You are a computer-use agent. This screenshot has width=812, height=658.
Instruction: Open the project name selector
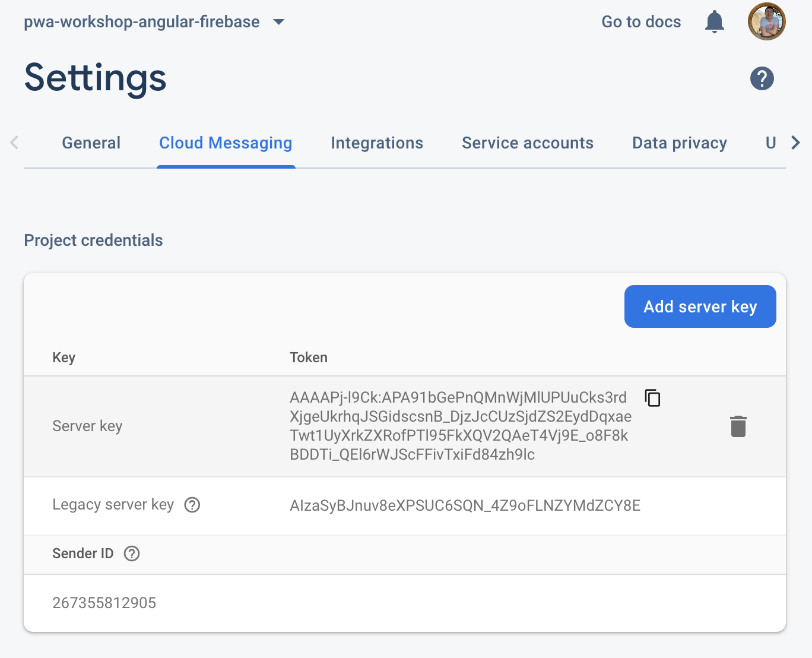click(142, 22)
